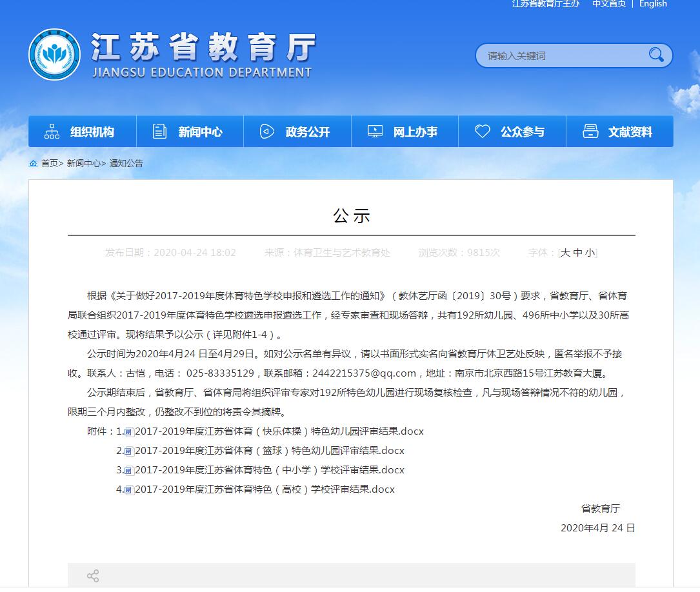Click the Jiangsu Education Department emblem logo
This screenshot has height=592, width=700.
54,54
